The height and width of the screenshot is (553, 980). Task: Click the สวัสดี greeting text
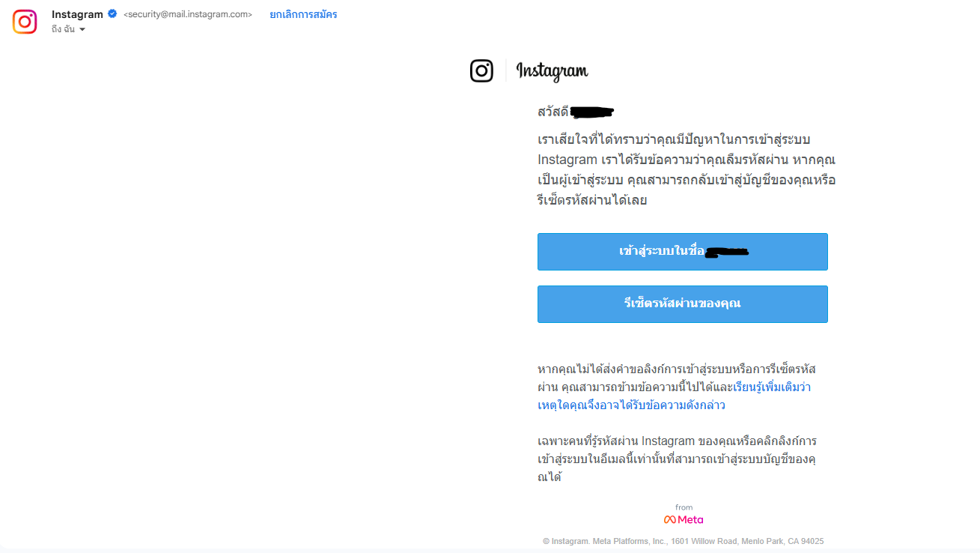(x=553, y=112)
